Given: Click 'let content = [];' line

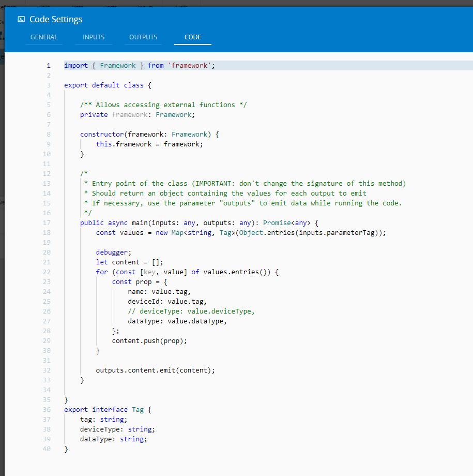Looking at the screenshot, I should (130, 262).
